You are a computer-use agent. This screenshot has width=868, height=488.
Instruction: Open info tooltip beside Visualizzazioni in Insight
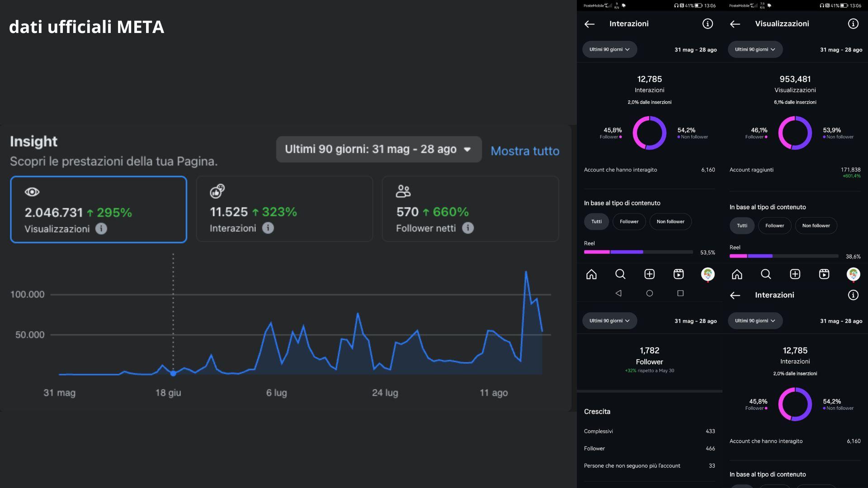pyautogui.click(x=101, y=229)
